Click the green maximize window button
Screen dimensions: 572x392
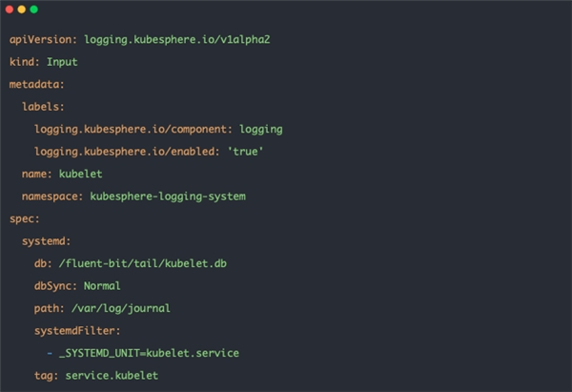34,9
